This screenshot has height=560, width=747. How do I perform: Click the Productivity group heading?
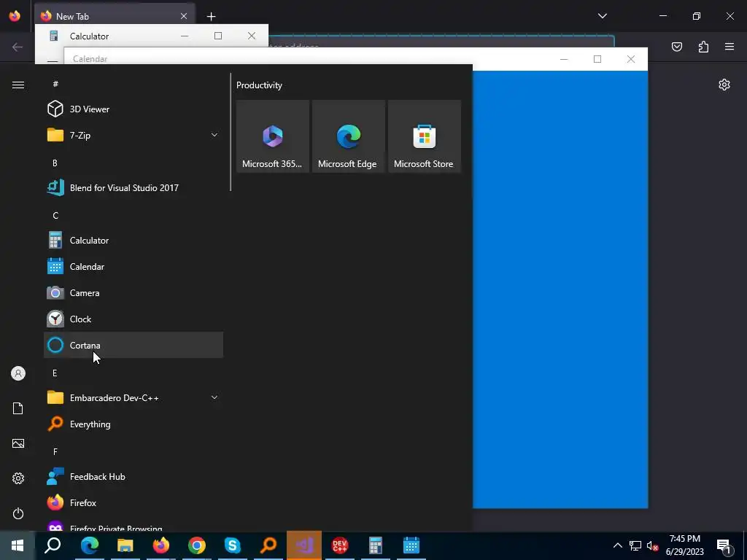(x=259, y=85)
